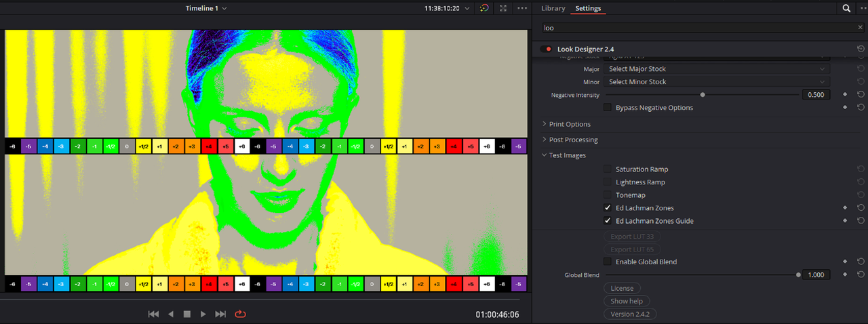Jump to last frame

tap(220, 314)
